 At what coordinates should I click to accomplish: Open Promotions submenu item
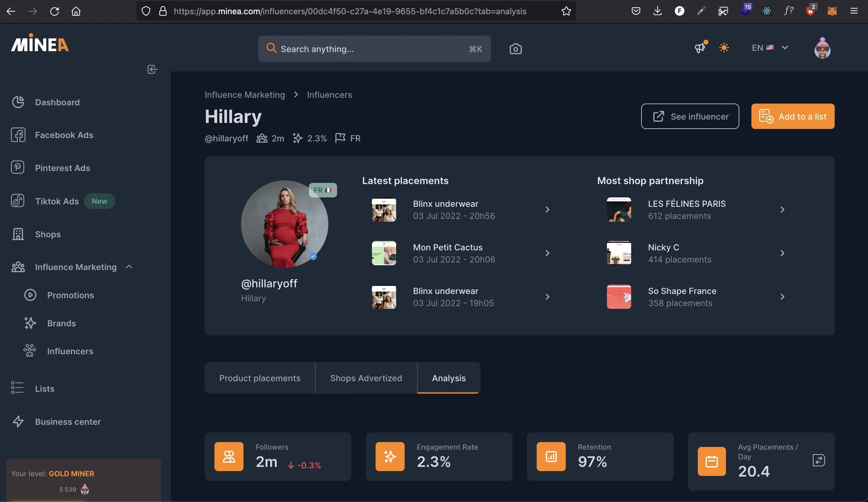70,295
